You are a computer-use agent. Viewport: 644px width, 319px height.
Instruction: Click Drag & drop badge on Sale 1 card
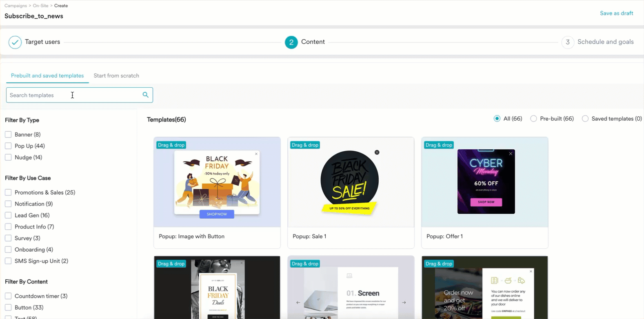click(305, 145)
